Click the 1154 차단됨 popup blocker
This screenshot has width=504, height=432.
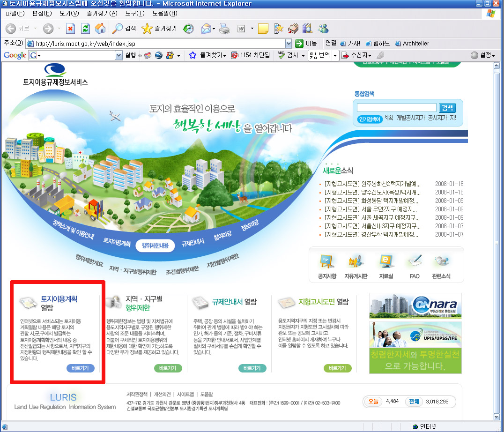point(251,55)
